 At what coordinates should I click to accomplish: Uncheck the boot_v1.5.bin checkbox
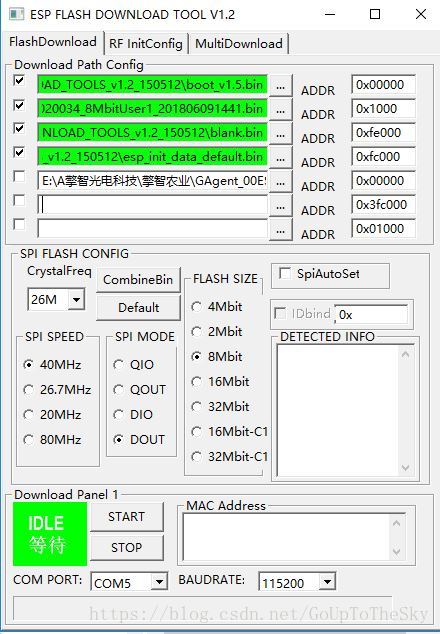19,80
